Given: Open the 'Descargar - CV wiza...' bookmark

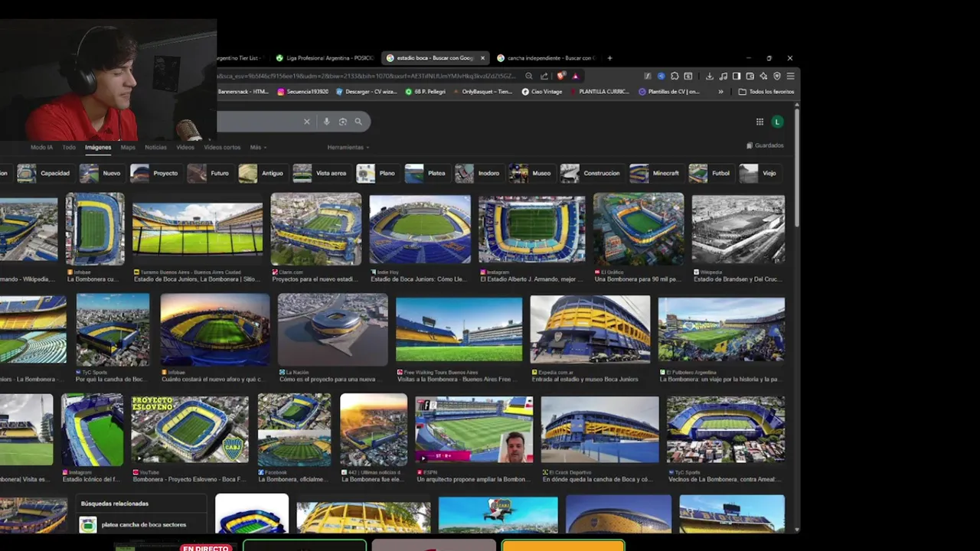Looking at the screenshot, I should (x=366, y=92).
